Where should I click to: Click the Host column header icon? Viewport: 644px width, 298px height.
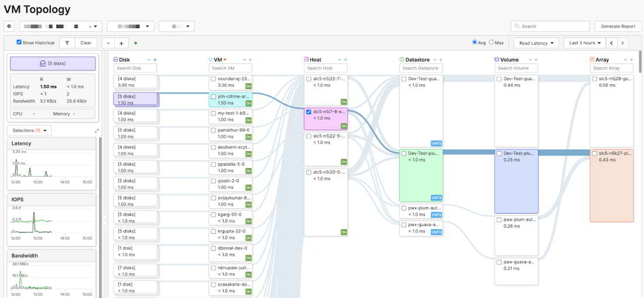[x=306, y=60]
